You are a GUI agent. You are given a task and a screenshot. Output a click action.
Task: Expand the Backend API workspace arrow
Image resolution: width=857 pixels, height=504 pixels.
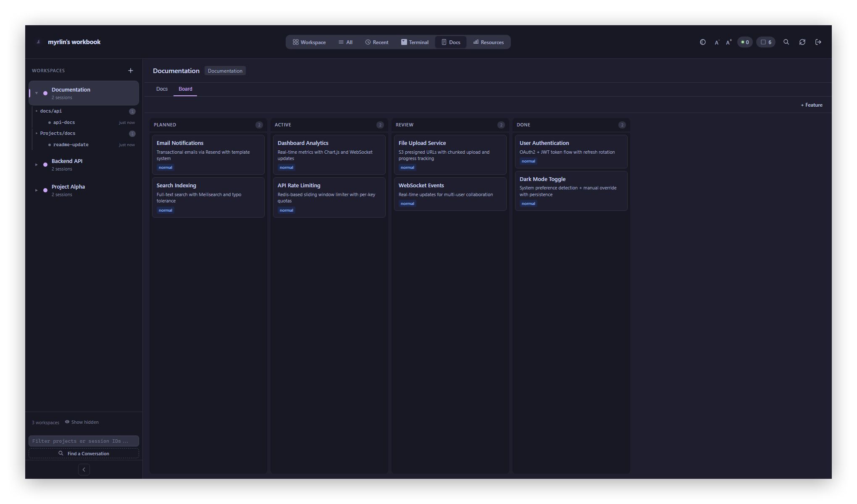(37, 165)
